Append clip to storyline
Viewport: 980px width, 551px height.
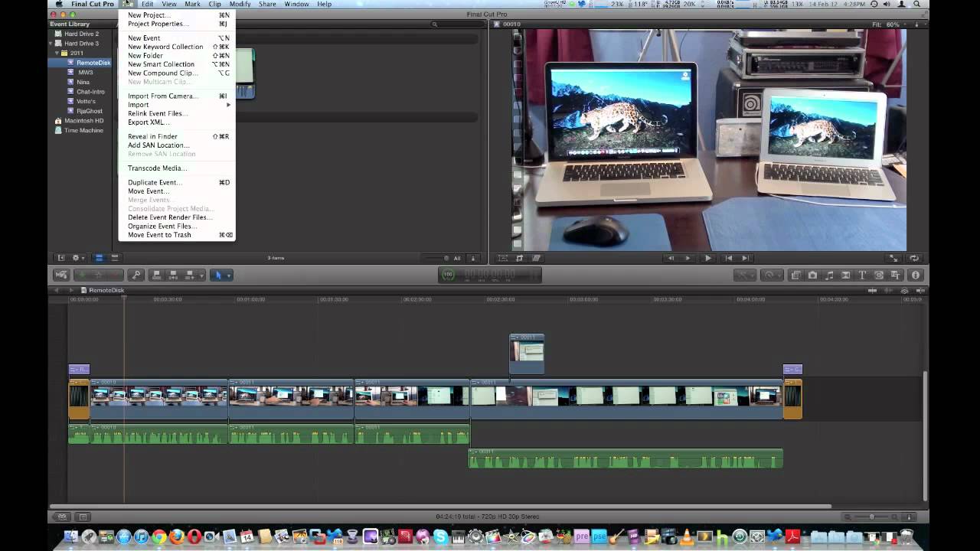(x=189, y=275)
